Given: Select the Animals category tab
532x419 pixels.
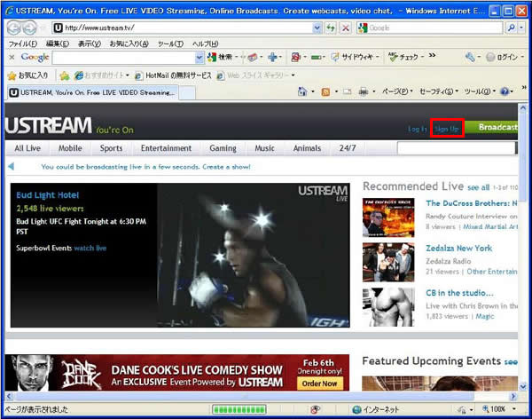Looking at the screenshot, I should coord(307,148).
